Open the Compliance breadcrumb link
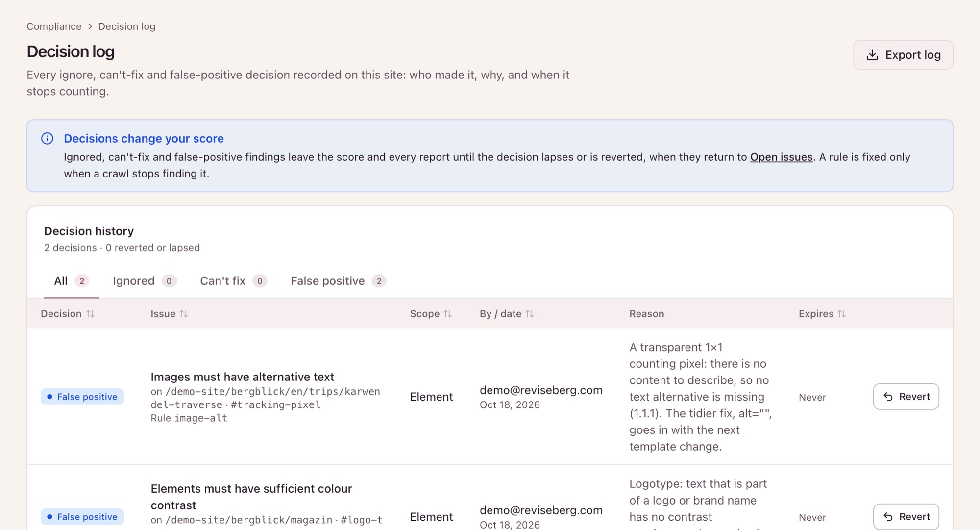980x530 pixels. click(x=54, y=26)
